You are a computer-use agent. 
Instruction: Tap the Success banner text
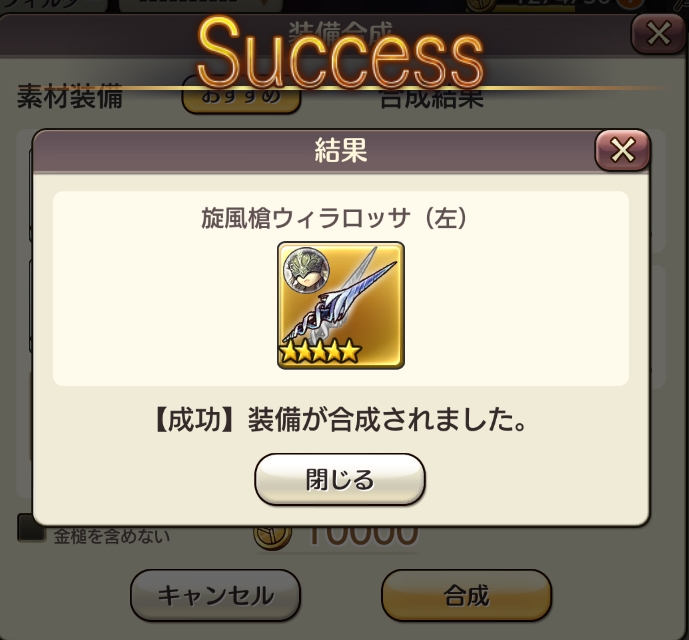point(341,52)
